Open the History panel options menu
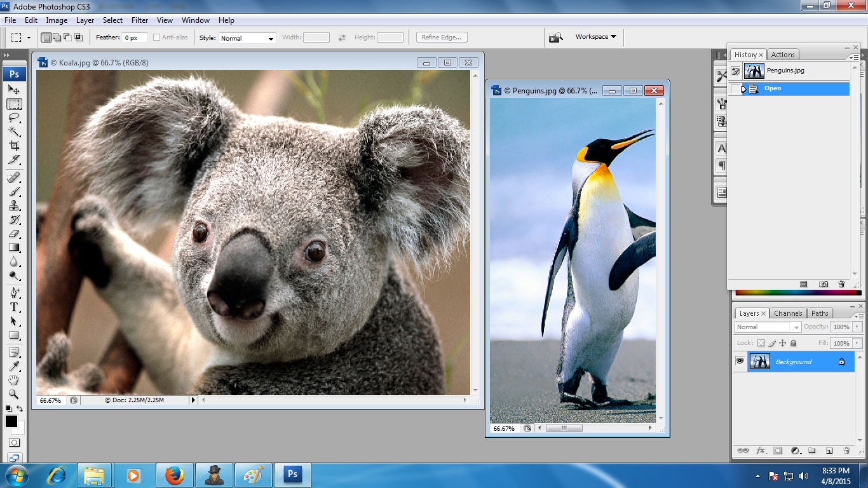 point(855,57)
